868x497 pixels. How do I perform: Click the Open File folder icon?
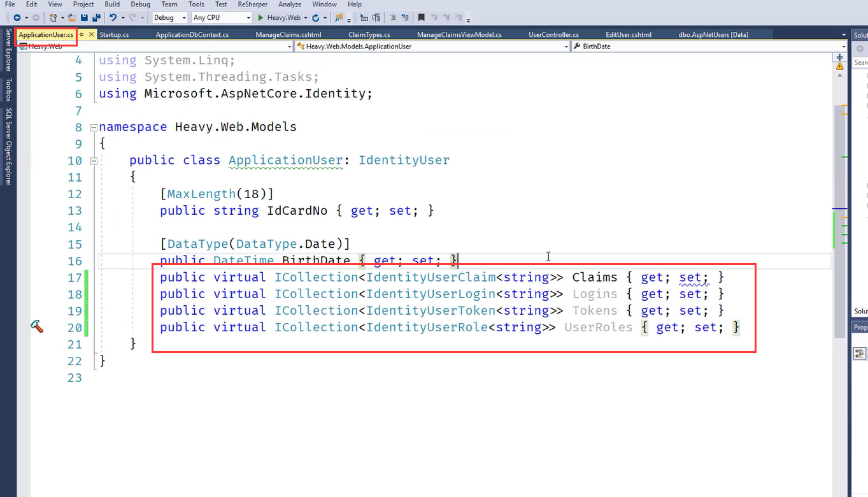[x=72, y=18]
